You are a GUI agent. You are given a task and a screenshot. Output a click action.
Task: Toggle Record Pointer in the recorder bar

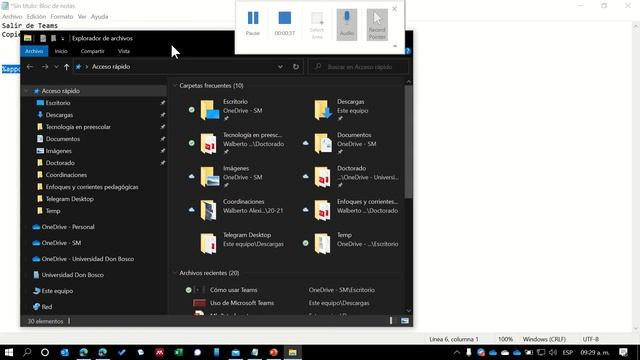point(377,24)
